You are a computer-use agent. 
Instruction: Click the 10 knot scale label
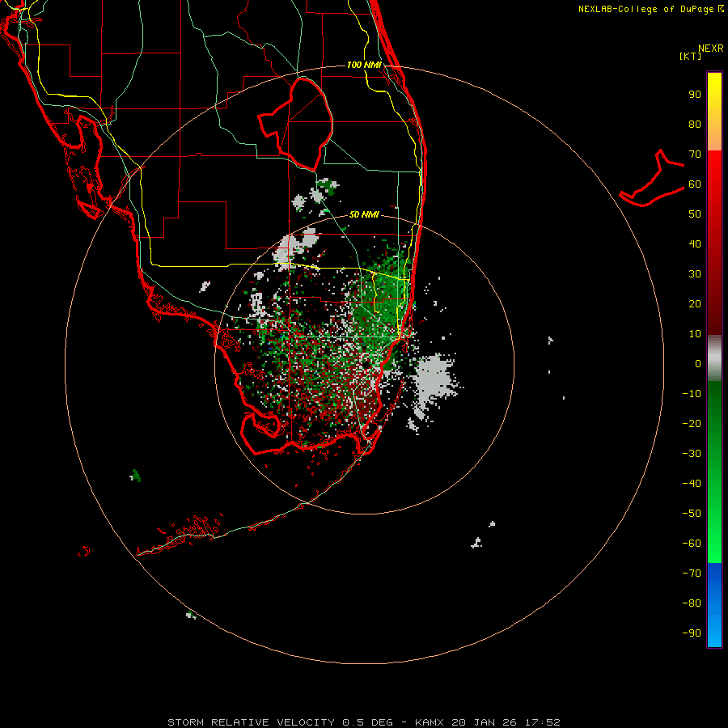[x=695, y=334]
